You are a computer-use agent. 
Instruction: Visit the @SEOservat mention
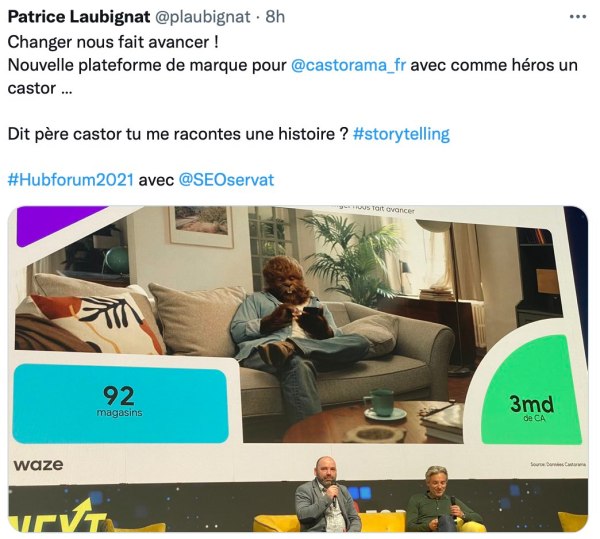coord(227,180)
